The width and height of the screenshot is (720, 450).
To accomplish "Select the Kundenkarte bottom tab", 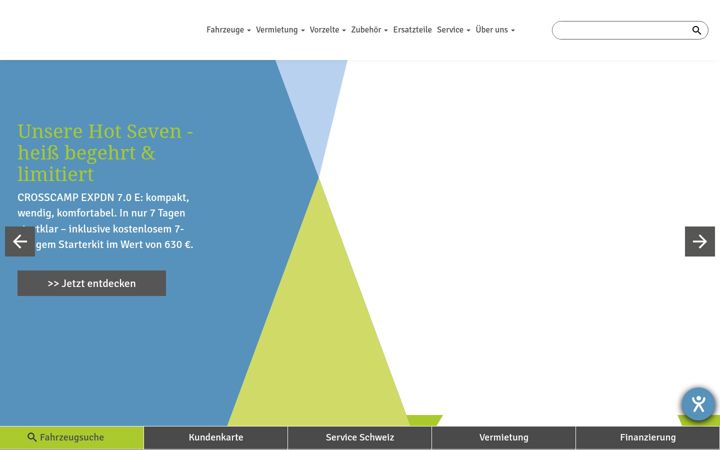I will pos(216,438).
